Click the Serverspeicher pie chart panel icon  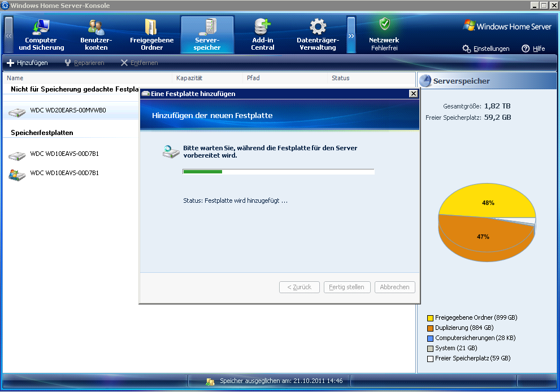point(426,81)
